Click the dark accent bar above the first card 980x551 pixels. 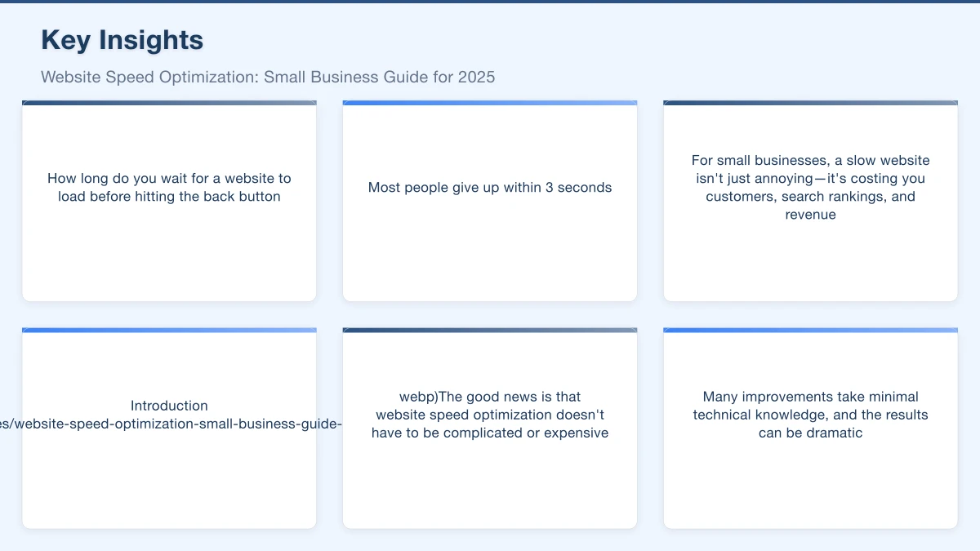(169, 103)
